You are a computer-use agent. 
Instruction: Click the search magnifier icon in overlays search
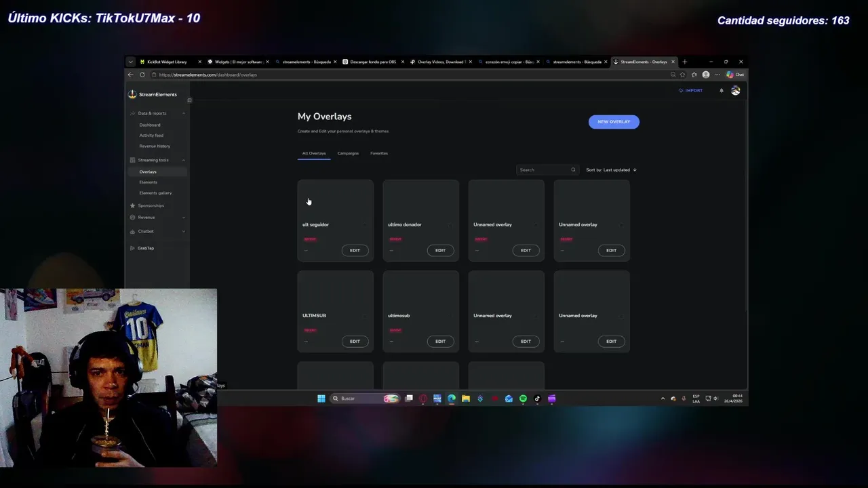click(573, 169)
